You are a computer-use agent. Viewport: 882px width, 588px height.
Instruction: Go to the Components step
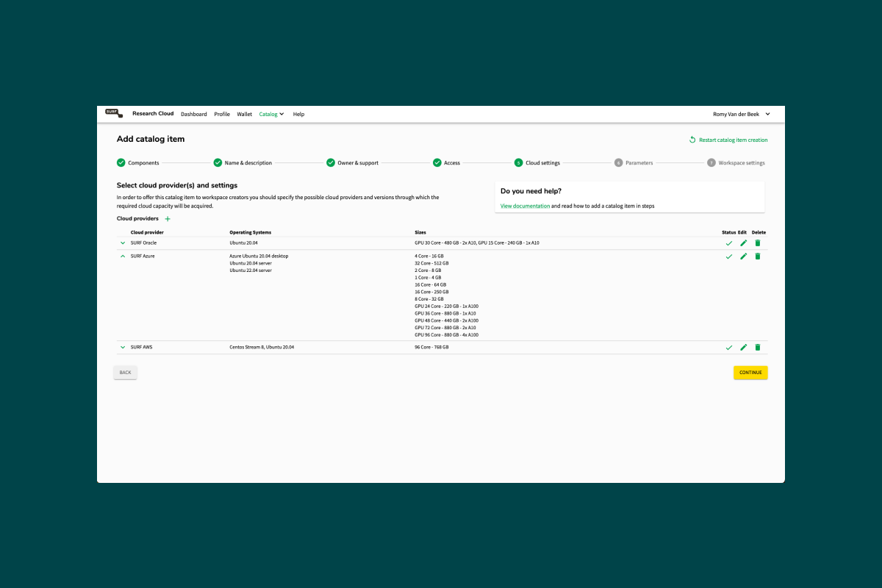[143, 163]
